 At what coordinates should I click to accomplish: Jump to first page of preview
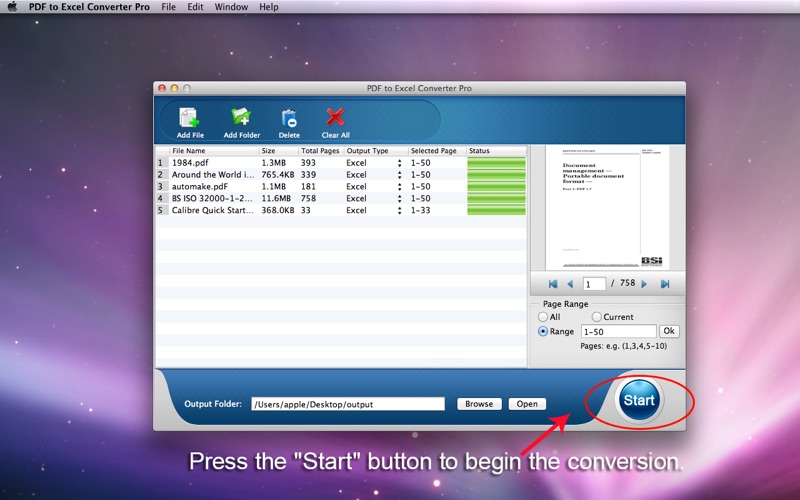pos(553,284)
